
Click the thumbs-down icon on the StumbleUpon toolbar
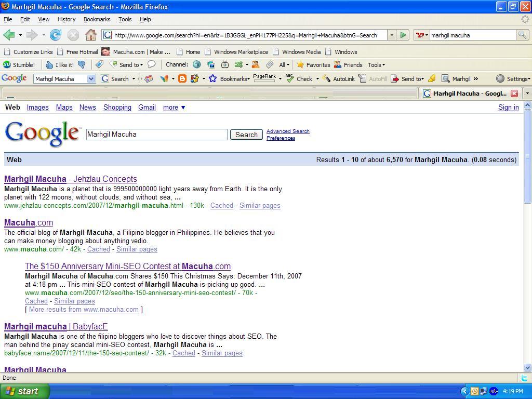(x=82, y=65)
